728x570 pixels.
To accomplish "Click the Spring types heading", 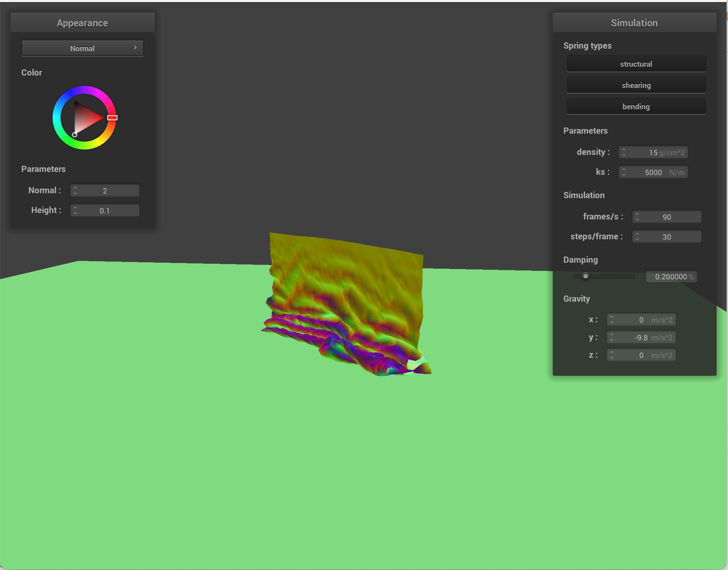I will coord(587,46).
